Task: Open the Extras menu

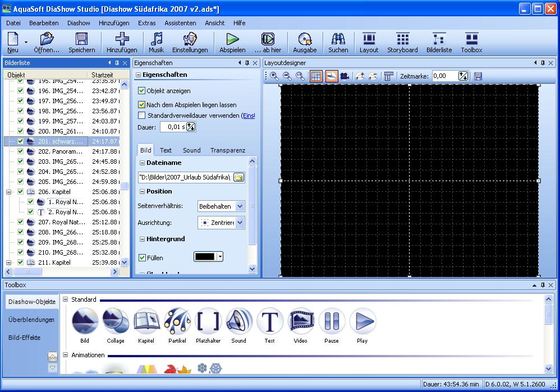Action: (x=146, y=23)
